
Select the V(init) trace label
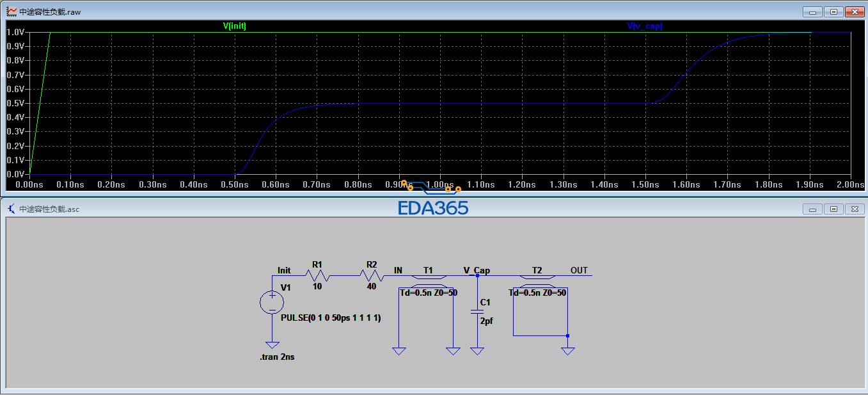click(x=234, y=26)
